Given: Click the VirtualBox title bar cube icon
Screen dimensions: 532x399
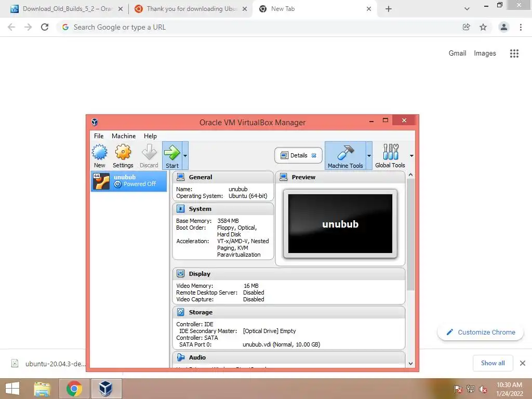Looking at the screenshot, I should [95, 122].
